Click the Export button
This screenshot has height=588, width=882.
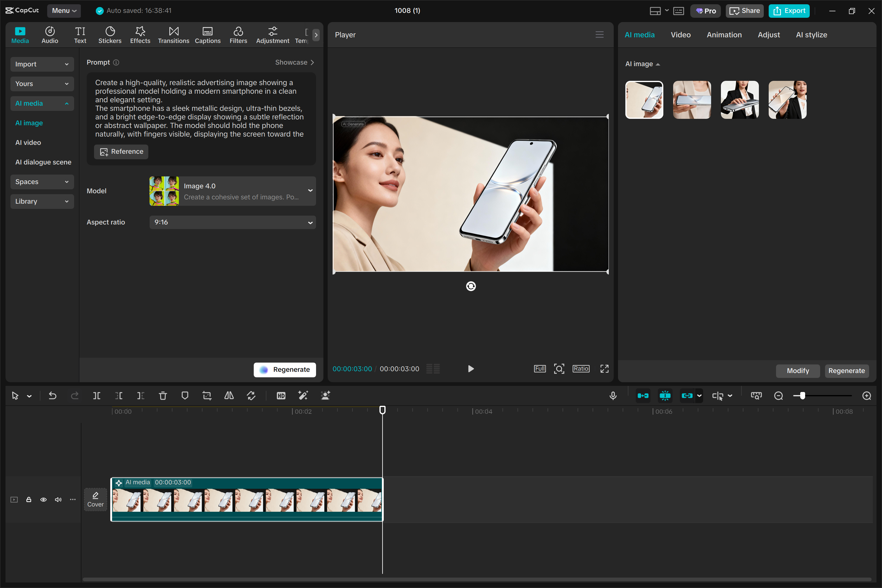point(789,11)
